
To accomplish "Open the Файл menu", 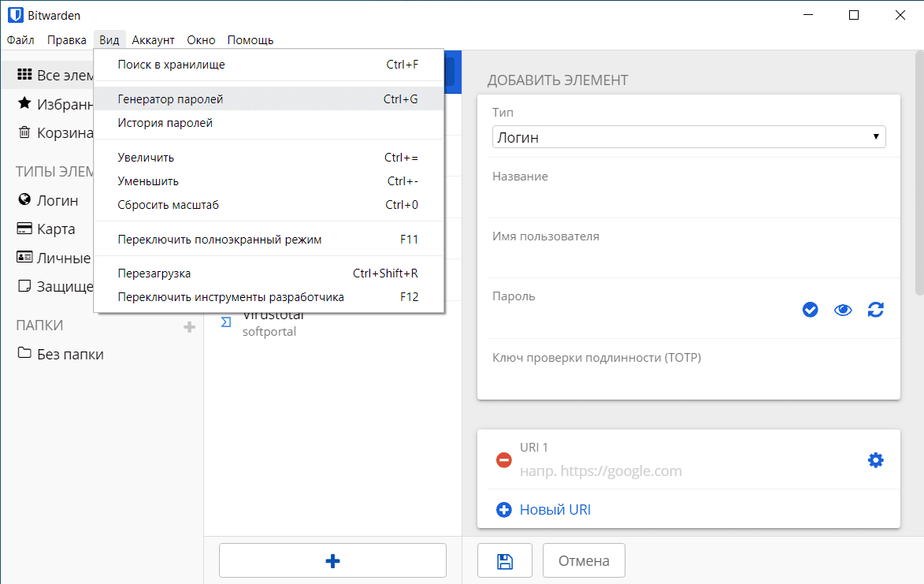I will [20, 40].
